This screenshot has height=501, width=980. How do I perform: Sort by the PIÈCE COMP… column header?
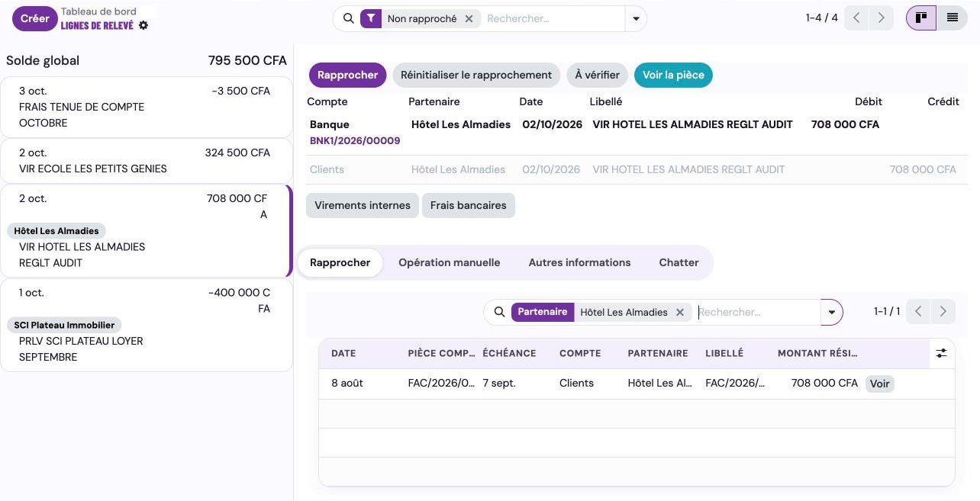click(442, 353)
